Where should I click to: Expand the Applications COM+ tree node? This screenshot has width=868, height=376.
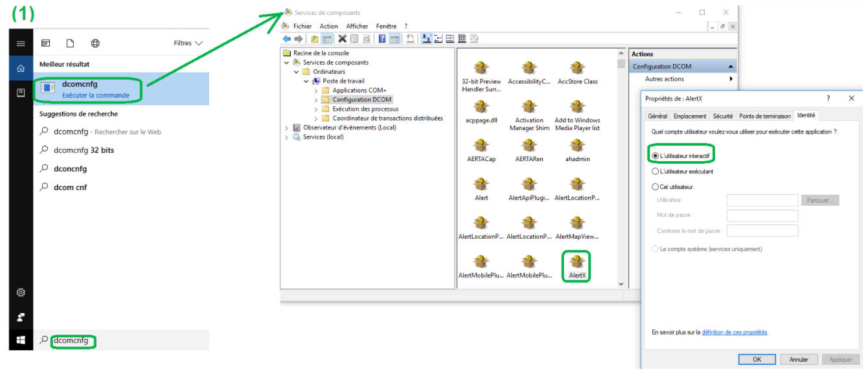pos(316,91)
